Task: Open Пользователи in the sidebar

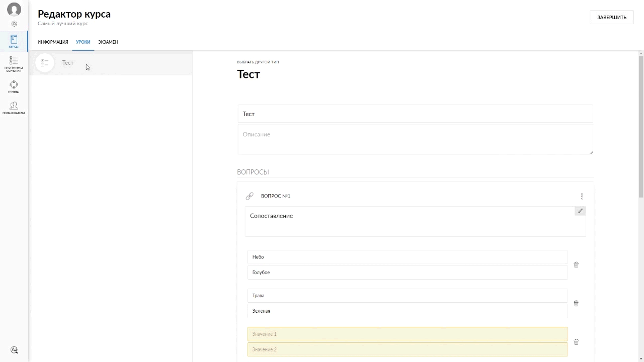Action: coord(14,108)
